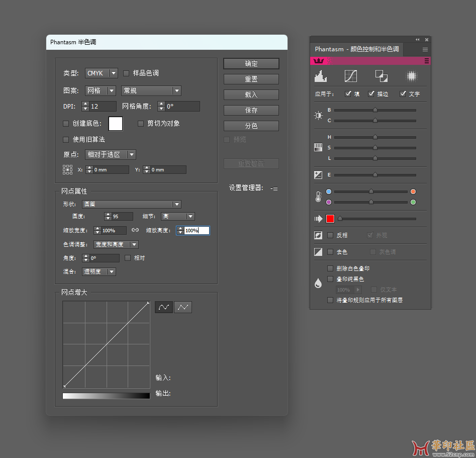Click the 重置 button

pos(251,79)
